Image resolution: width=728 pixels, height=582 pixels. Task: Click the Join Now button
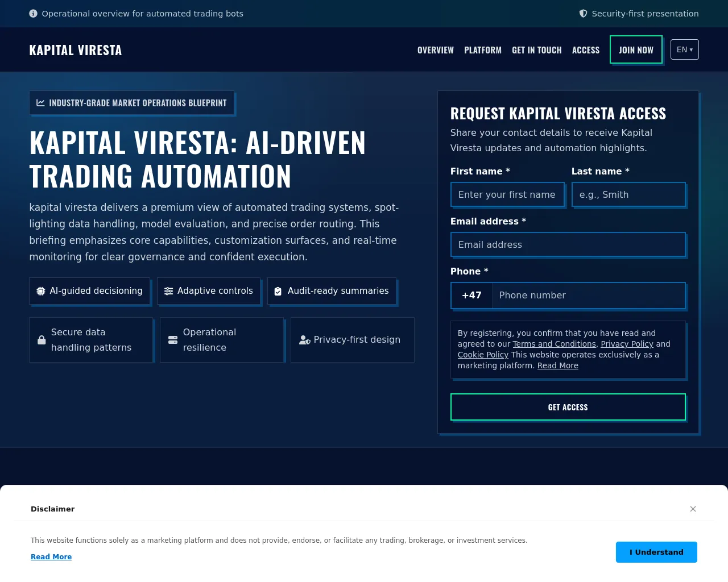pos(636,49)
